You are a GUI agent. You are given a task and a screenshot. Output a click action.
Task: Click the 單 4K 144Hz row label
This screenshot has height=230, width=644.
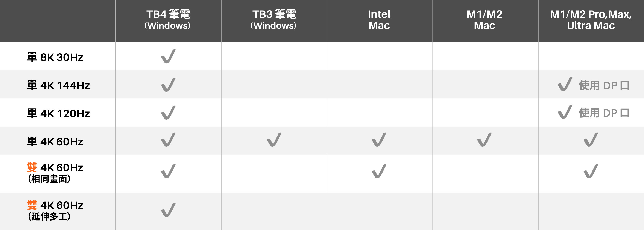click(x=58, y=85)
